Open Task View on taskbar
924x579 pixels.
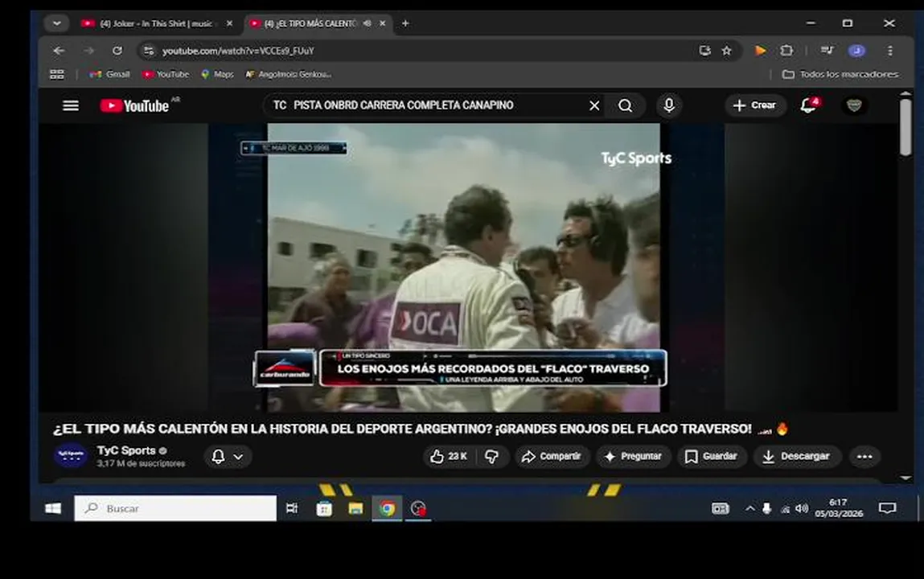(x=292, y=508)
